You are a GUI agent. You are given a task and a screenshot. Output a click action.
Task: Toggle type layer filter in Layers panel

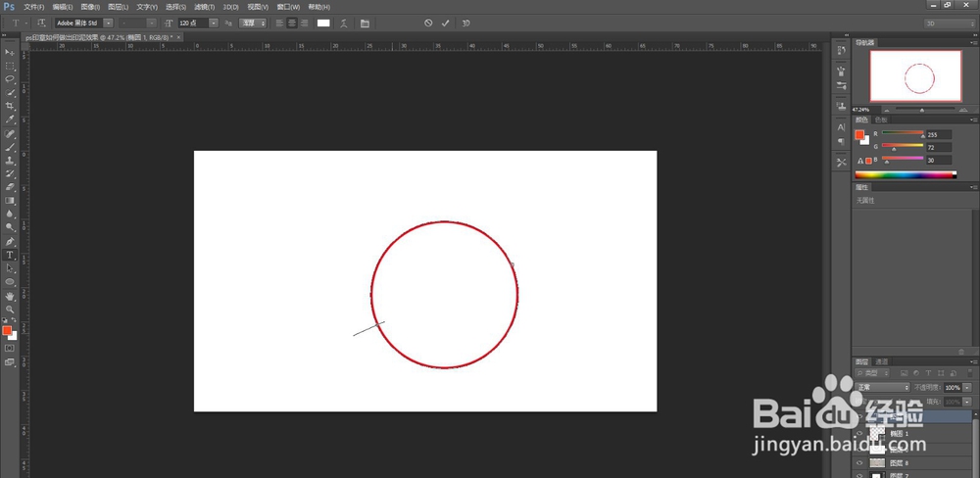click(928, 373)
